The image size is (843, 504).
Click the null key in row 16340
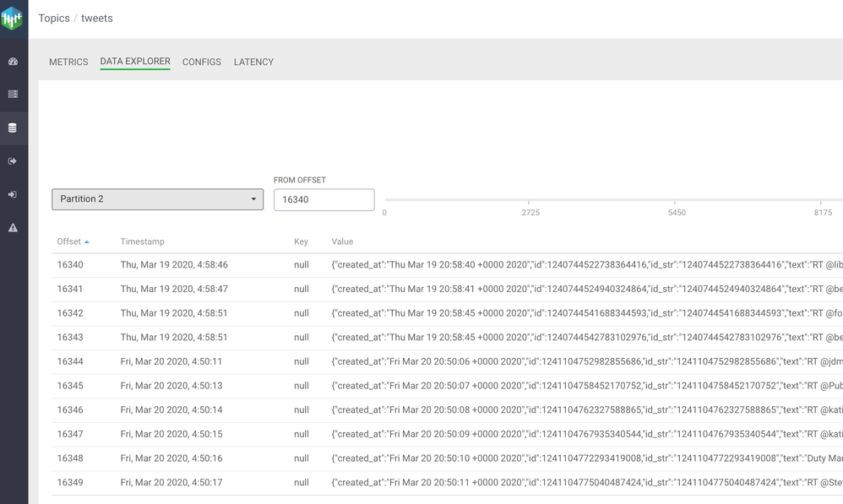302,265
